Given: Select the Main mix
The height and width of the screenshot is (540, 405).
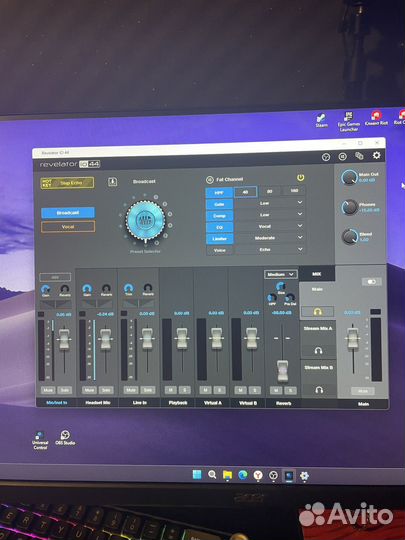Looking at the screenshot, I should (x=317, y=290).
